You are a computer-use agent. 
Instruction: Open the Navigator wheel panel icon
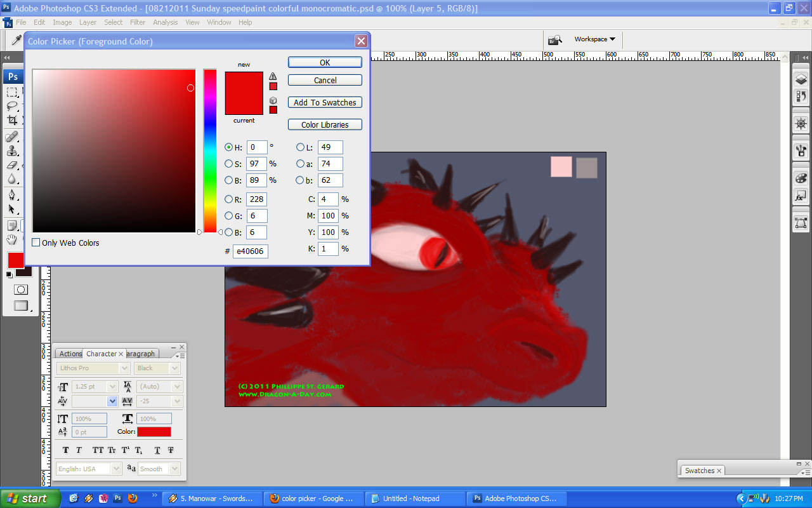pos(801,124)
